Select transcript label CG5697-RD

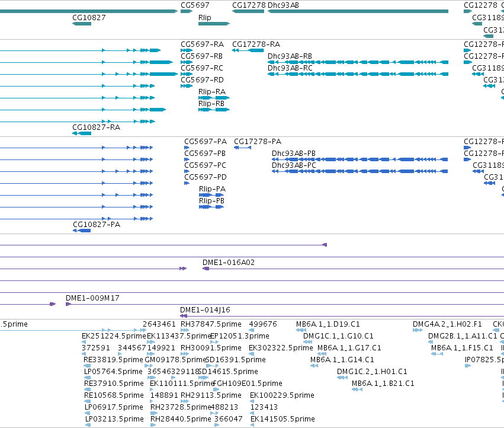click(x=202, y=80)
